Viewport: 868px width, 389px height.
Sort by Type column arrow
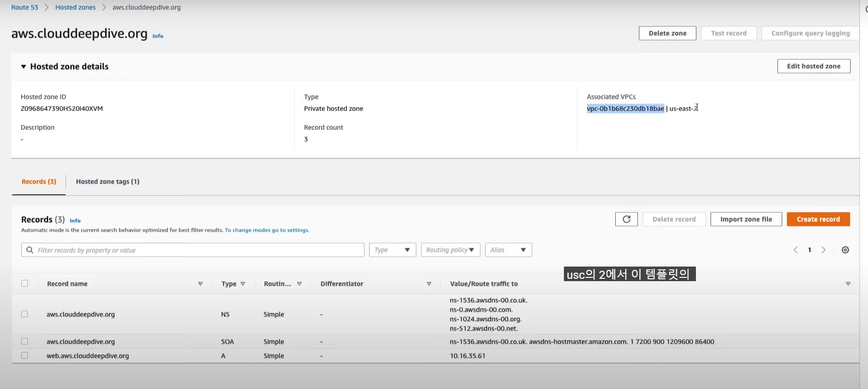243,284
